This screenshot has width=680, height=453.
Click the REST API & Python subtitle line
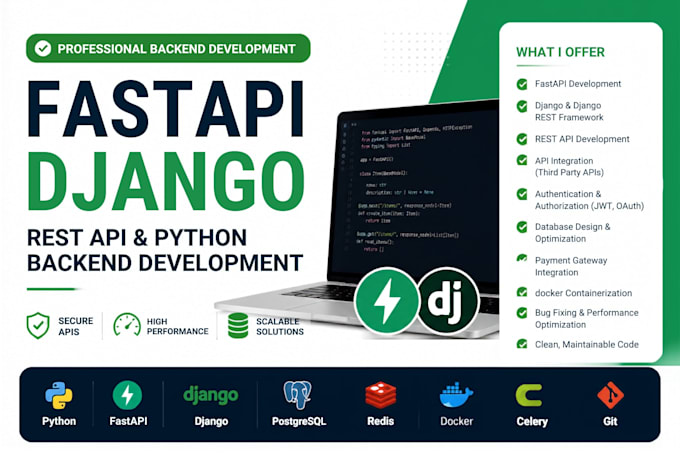point(137,238)
